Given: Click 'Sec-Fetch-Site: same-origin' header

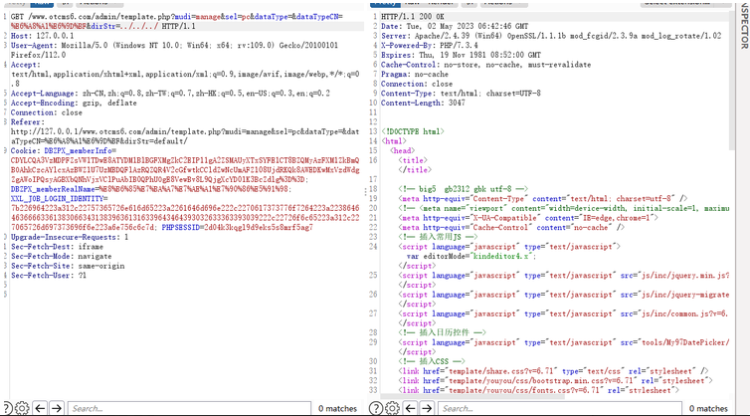Looking at the screenshot, I should pyautogui.click(x=67, y=265).
